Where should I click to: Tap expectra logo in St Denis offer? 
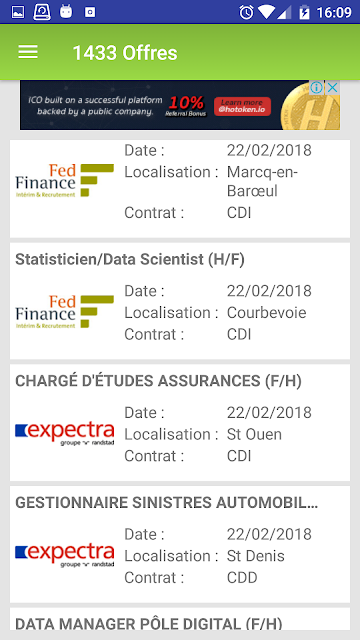pos(64,556)
